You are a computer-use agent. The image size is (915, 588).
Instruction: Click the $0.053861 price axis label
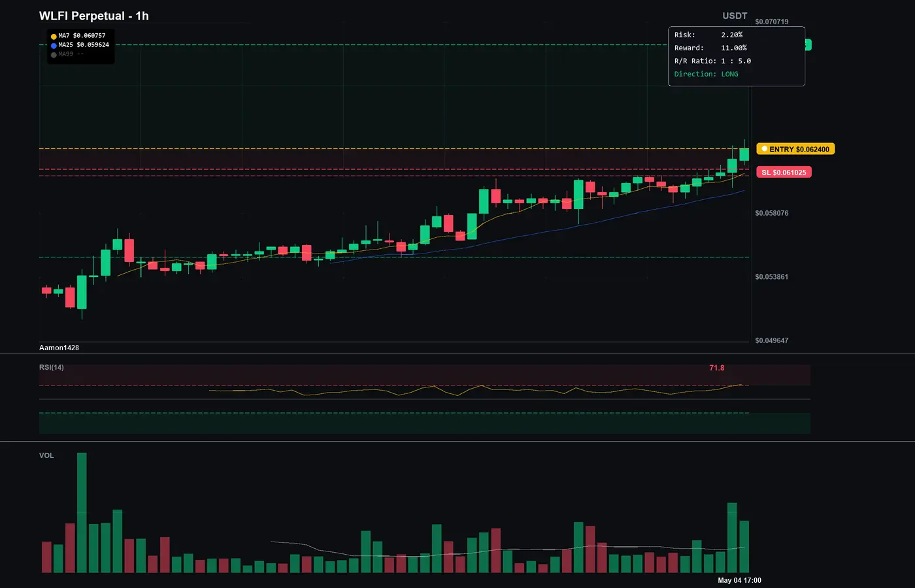pyautogui.click(x=772, y=277)
